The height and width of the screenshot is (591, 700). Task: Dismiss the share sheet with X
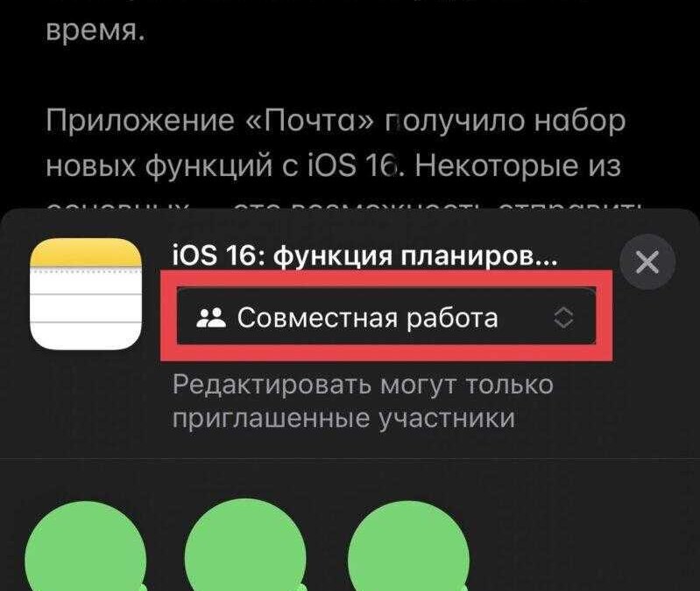(647, 263)
